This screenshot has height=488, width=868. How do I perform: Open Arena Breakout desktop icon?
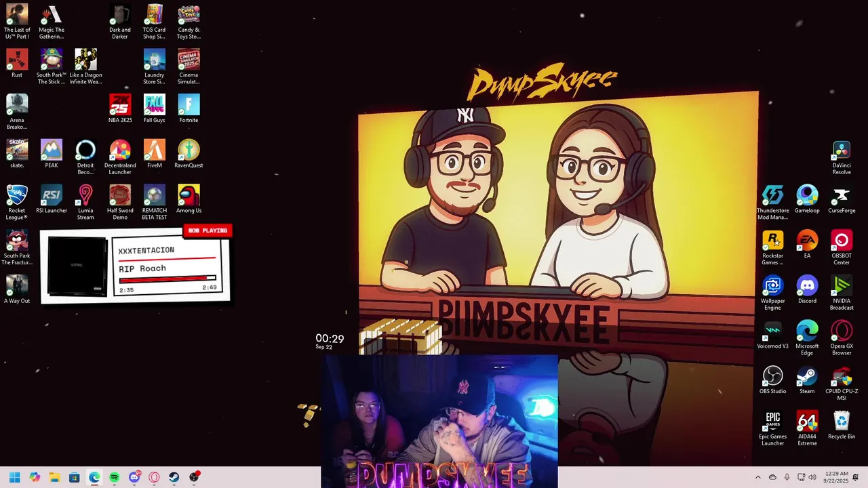17,112
